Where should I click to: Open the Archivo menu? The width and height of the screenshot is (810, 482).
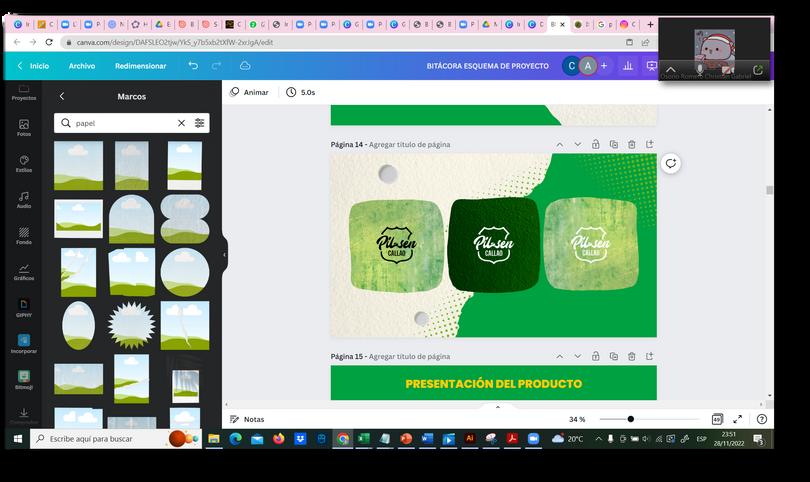82,66
